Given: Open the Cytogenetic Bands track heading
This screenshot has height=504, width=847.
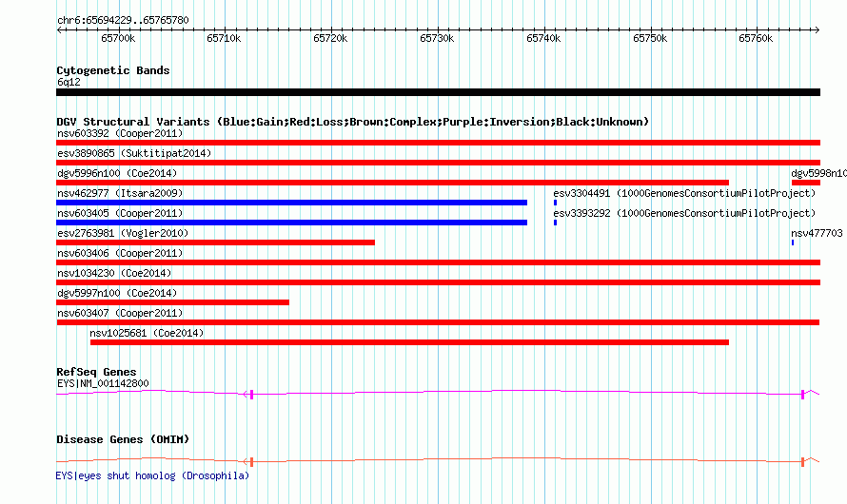Looking at the screenshot, I should click(x=113, y=70).
